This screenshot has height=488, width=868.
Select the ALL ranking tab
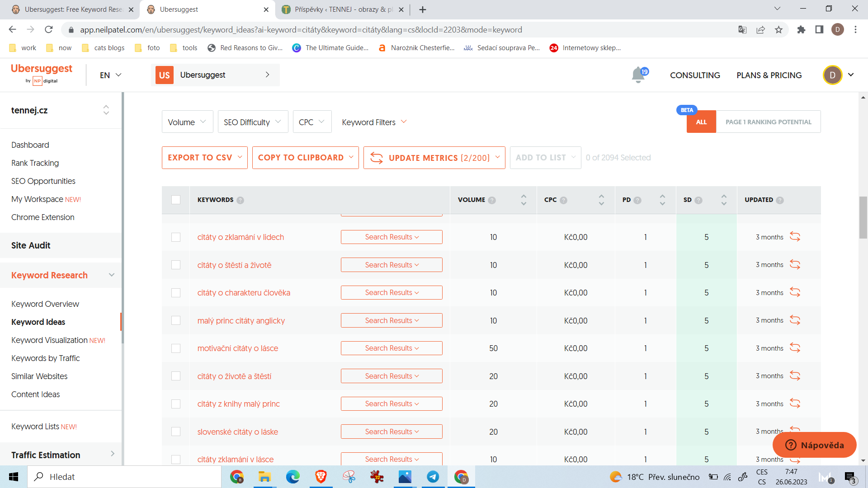(x=701, y=122)
